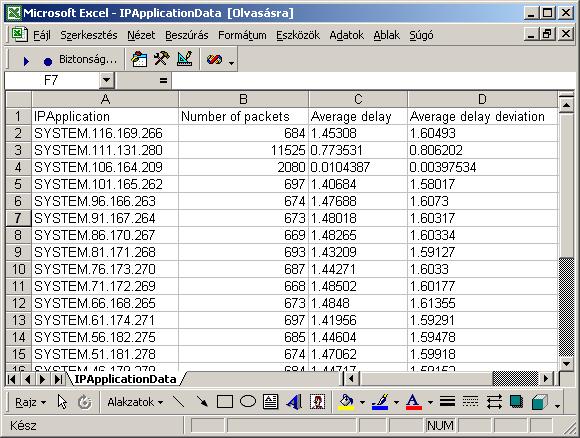This screenshot has height=438, width=580.
Task: Toggle design mode ruler-and-pencil icon
Action: click(185, 59)
